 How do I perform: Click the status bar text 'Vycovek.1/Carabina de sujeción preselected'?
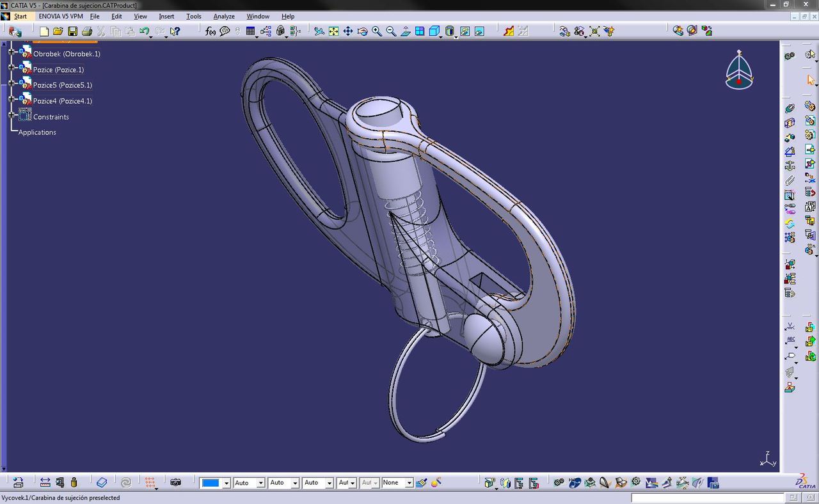point(61,498)
